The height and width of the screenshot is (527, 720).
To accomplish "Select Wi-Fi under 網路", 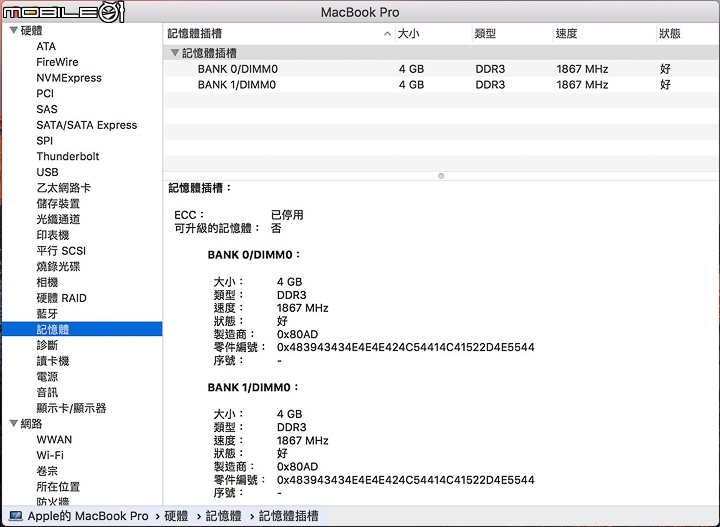I will point(50,455).
